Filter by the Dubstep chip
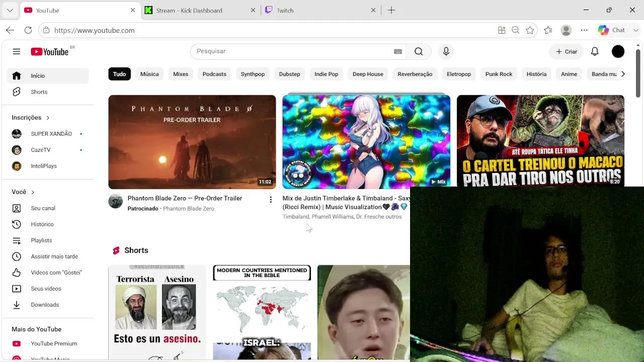The width and height of the screenshot is (644, 362). [x=289, y=74]
